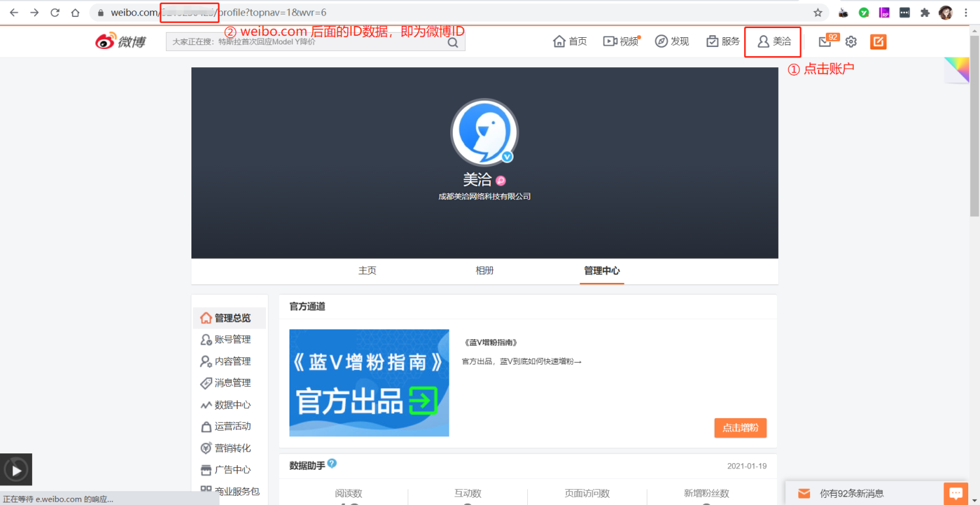Click the 点击增粉 button
This screenshot has width=980, height=505.
point(740,428)
